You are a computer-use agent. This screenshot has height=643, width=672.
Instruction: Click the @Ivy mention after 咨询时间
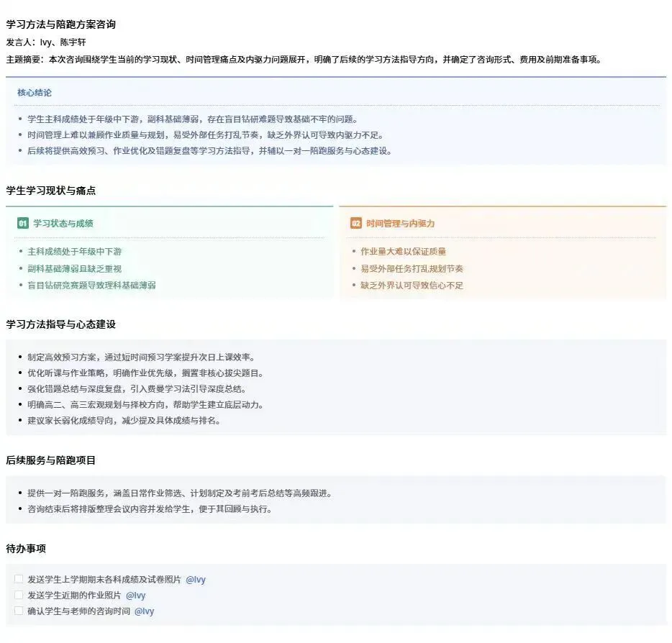tap(145, 611)
